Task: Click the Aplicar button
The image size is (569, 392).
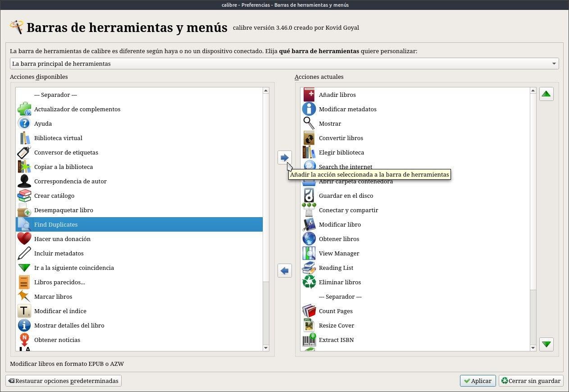Action: point(478,381)
